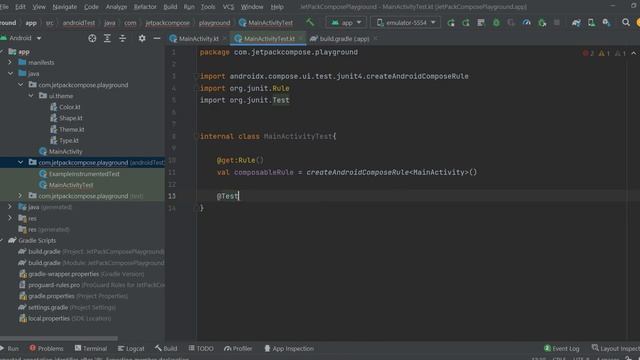Expand the res folder
This screenshot has width=640, height=360.
(x=10, y=218)
